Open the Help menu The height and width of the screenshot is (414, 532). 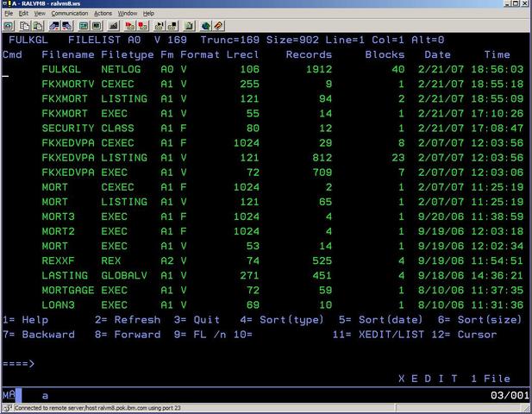148,13
